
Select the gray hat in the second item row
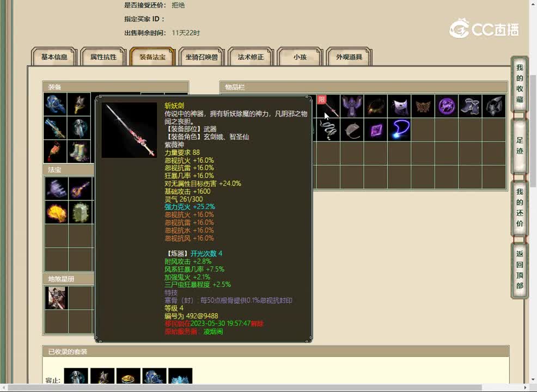pyautogui.click(x=352, y=130)
